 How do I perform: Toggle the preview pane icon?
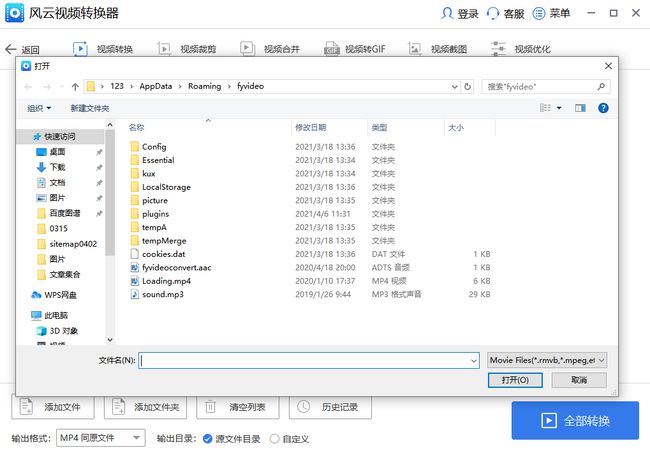580,108
